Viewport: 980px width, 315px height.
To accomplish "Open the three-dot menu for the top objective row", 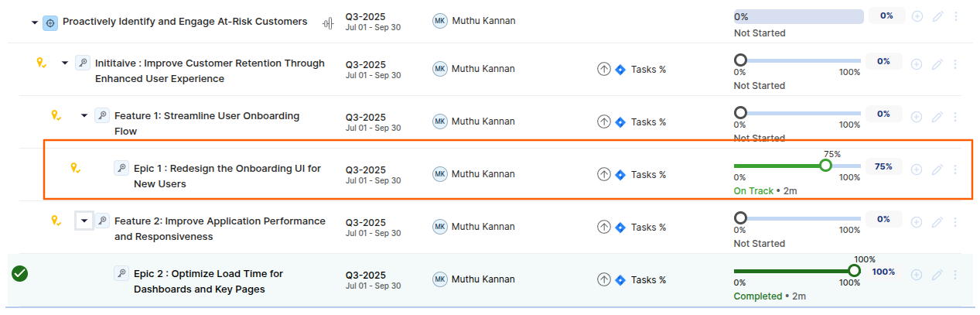I will (x=955, y=16).
